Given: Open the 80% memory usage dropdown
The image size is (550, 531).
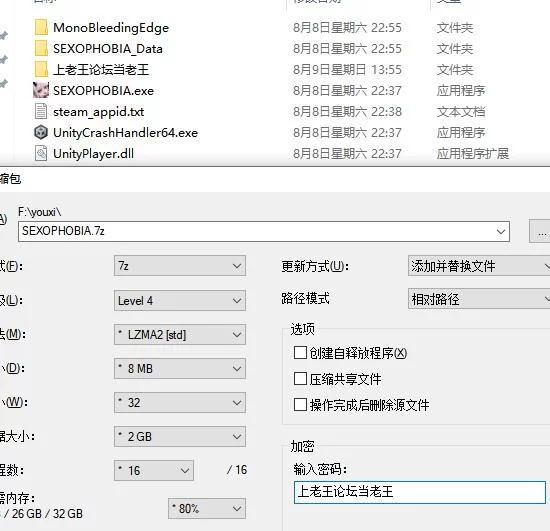Looking at the screenshot, I should coord(207,509).
